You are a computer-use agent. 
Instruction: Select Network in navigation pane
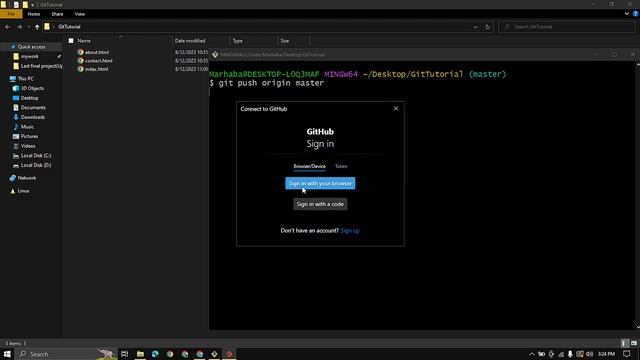27,178
